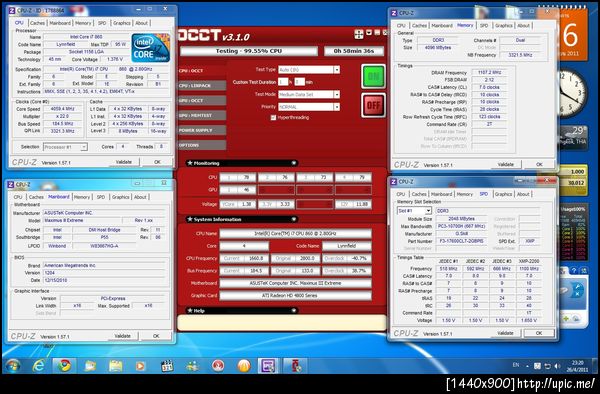Click the CPU usage meter gadget
This screenshot has height=394, width=600.
[x=573, y=233]
